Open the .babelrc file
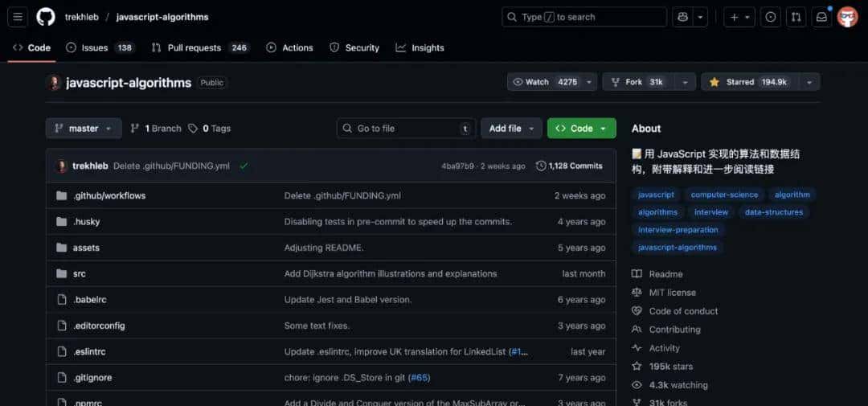The image size is (868, 406). (90, 300)
